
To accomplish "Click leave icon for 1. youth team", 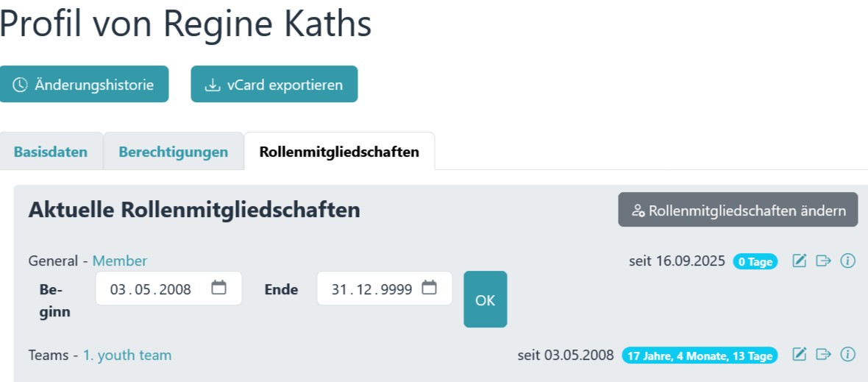I will click(824, 355).
